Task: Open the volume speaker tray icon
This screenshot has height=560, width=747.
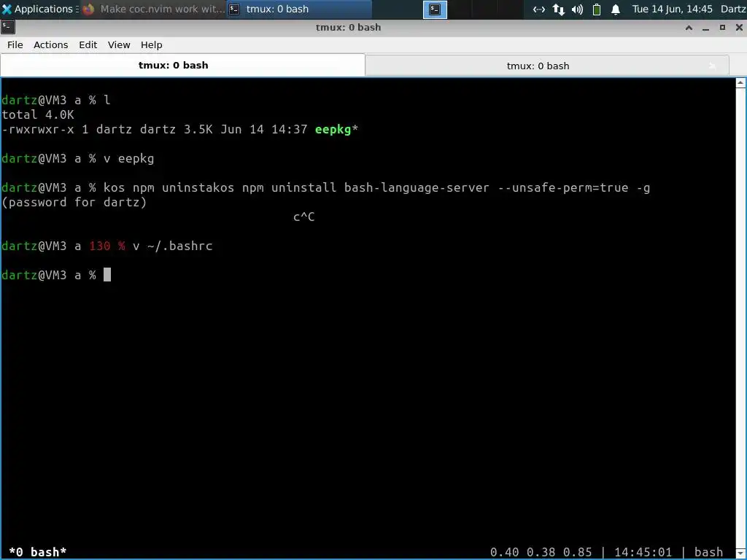Action: [x=578, y=9]
